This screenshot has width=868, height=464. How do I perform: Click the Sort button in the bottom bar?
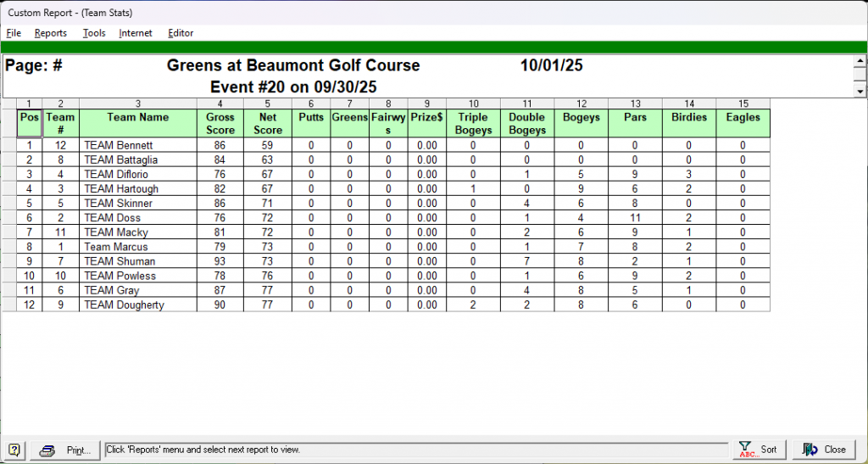[x=758, y=450]
